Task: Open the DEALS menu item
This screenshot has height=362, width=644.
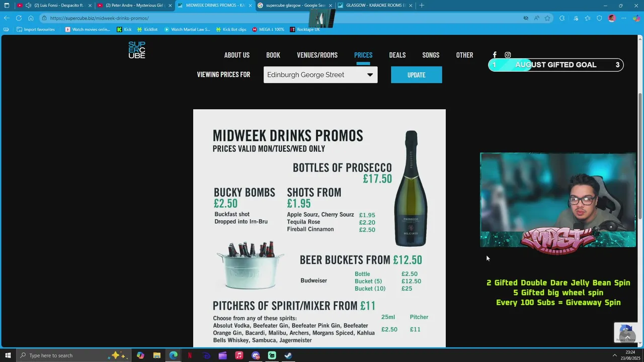Action: pos(397,55)
